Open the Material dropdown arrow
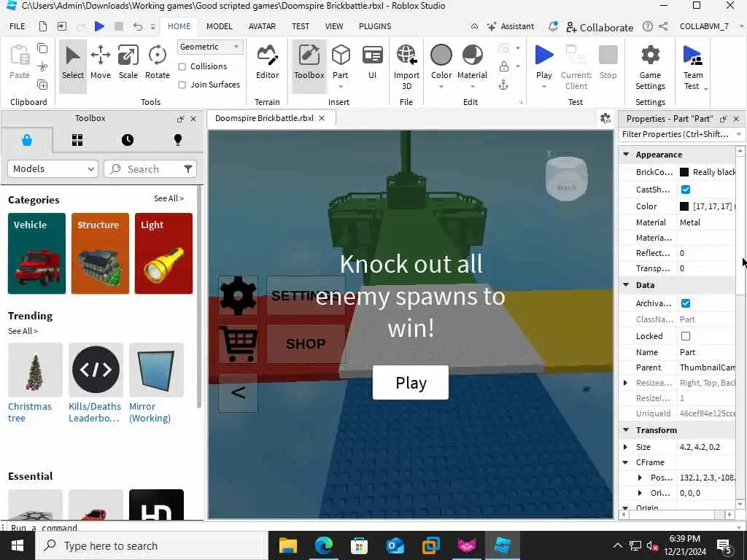This screenshot has height=560, width=747. pyautogui.click(x=472, y=87)
